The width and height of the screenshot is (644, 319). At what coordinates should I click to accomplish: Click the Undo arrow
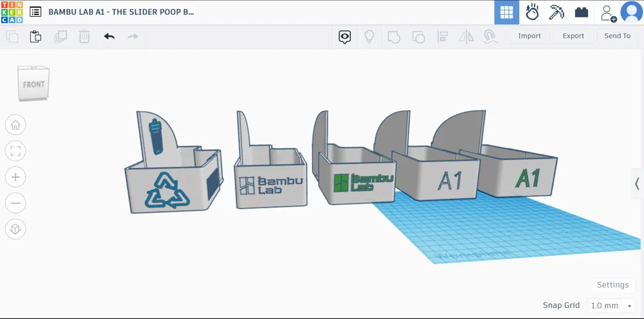pos(109,37)
